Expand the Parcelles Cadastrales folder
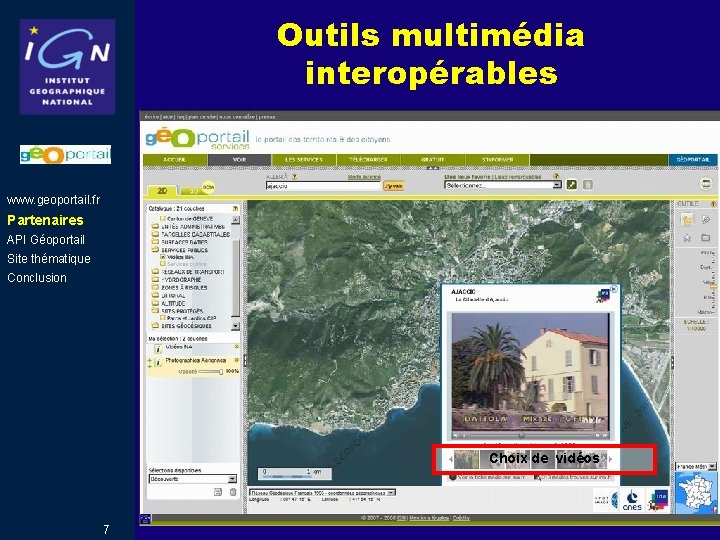 point(155,234)
